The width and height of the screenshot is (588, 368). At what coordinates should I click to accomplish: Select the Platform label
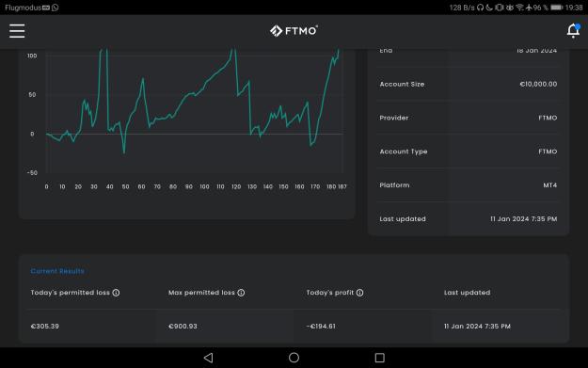[x=394, y=185]
